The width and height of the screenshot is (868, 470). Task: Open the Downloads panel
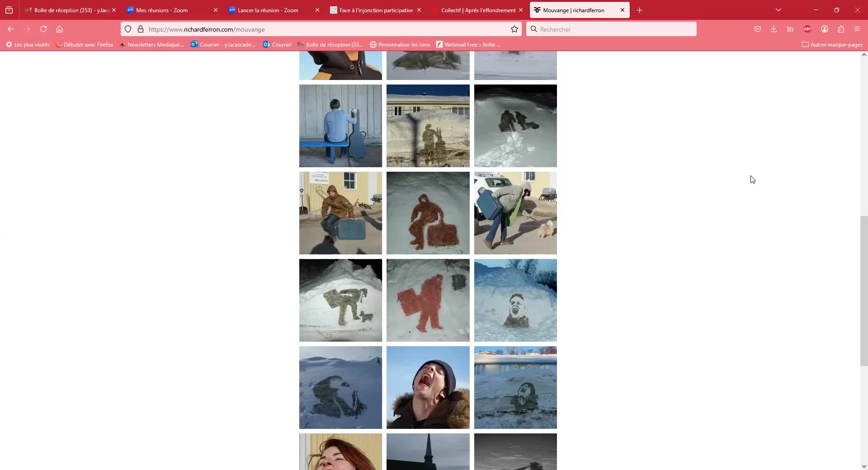click(x=774, y=29)
